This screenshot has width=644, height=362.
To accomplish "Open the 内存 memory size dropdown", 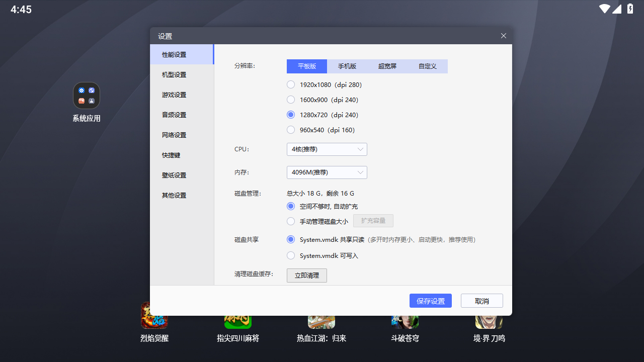I will tap(327, 172).
